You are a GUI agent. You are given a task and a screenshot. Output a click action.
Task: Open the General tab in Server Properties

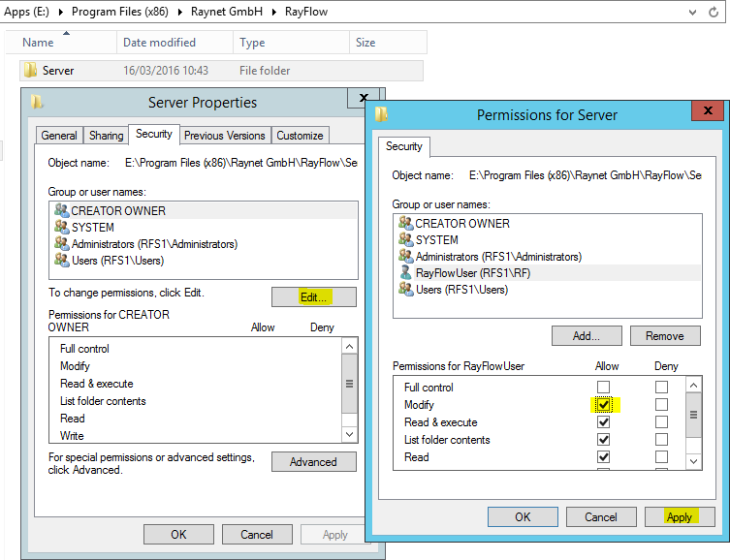[x=59, y=136]
